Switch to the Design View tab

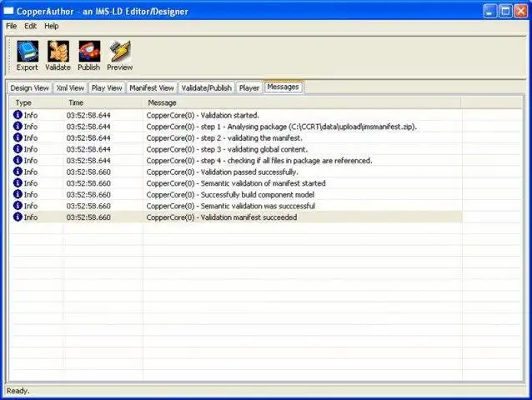[29, 87]
